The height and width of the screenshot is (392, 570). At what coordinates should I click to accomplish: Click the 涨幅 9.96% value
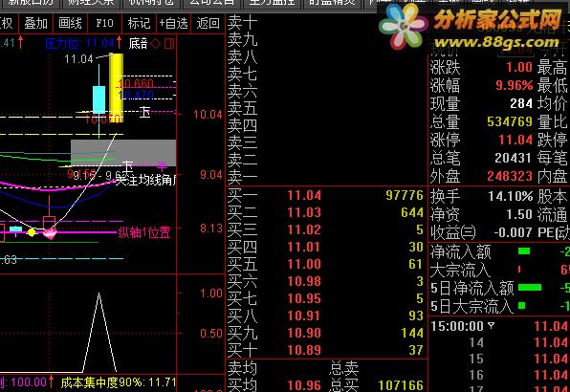tap(515, 85)
